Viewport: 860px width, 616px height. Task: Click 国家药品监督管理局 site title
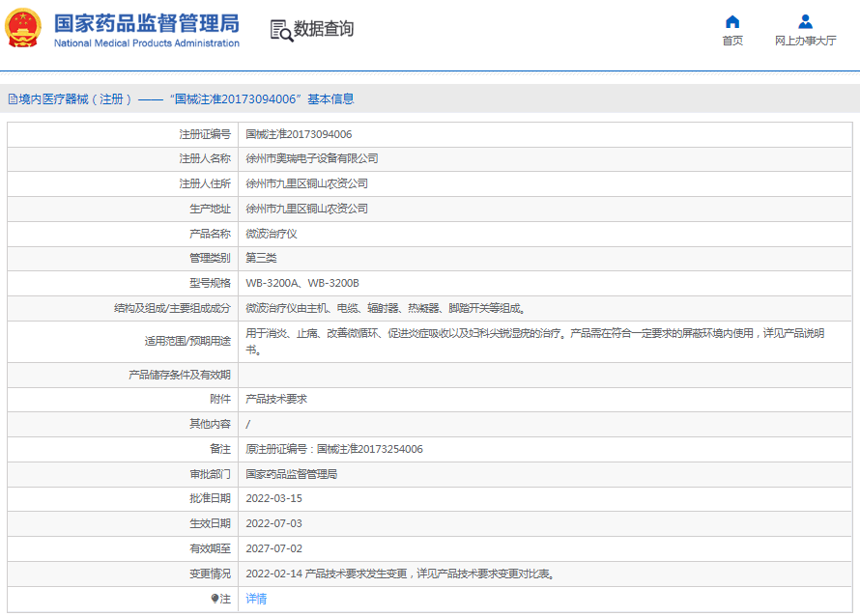pyautogui.click(x=146, y=23)
